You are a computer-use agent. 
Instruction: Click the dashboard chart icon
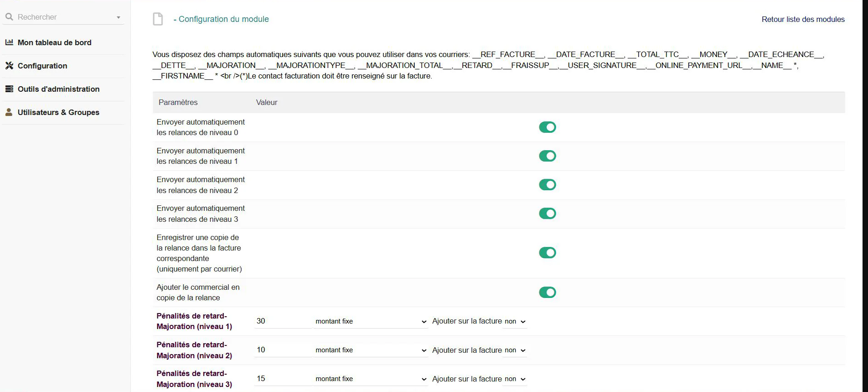9,42
